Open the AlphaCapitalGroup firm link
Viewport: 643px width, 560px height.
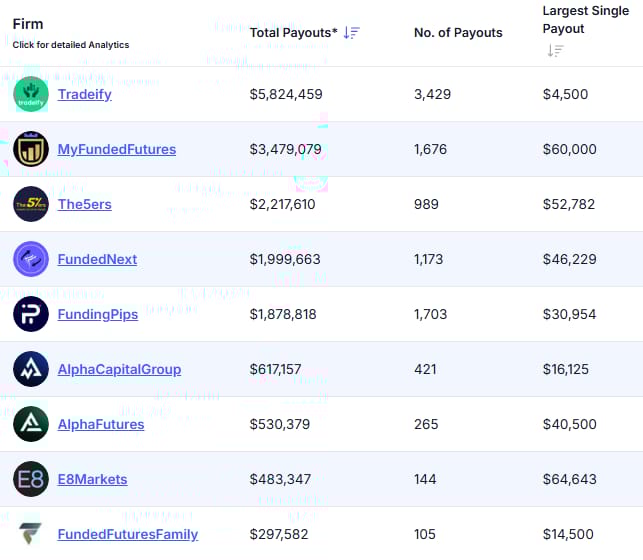pos(119,369)
